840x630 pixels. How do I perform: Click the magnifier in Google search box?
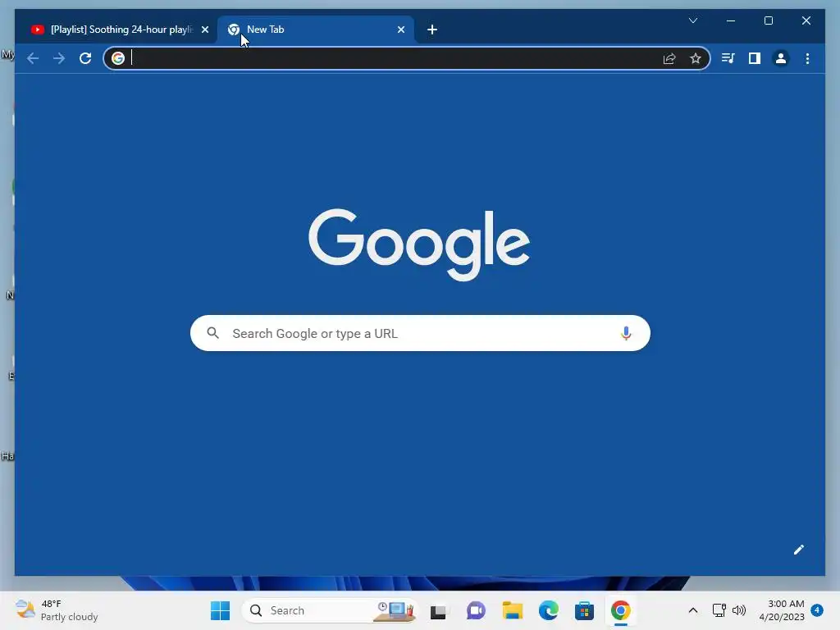(212, 333)
